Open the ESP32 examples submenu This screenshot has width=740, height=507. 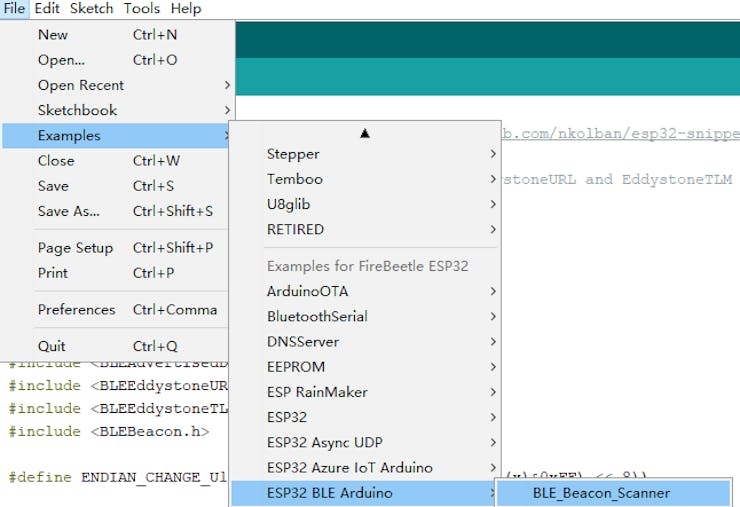(x=365, y=417)
